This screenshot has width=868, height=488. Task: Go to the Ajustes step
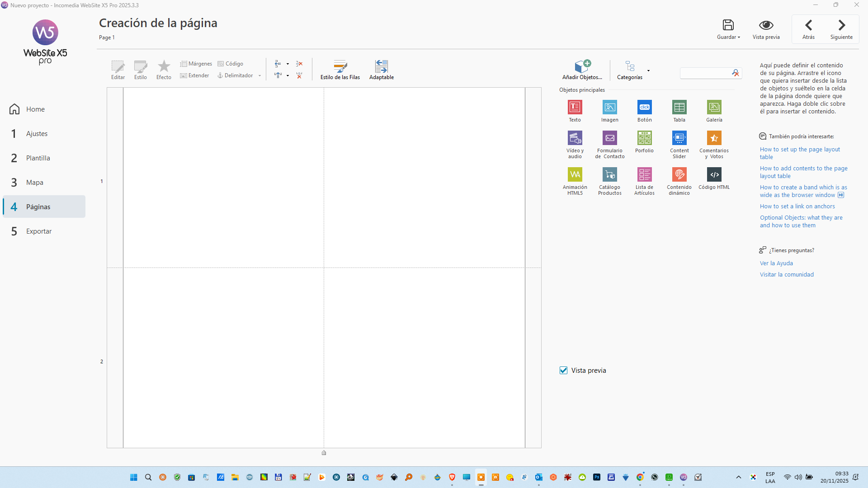(x=37, y=134)
